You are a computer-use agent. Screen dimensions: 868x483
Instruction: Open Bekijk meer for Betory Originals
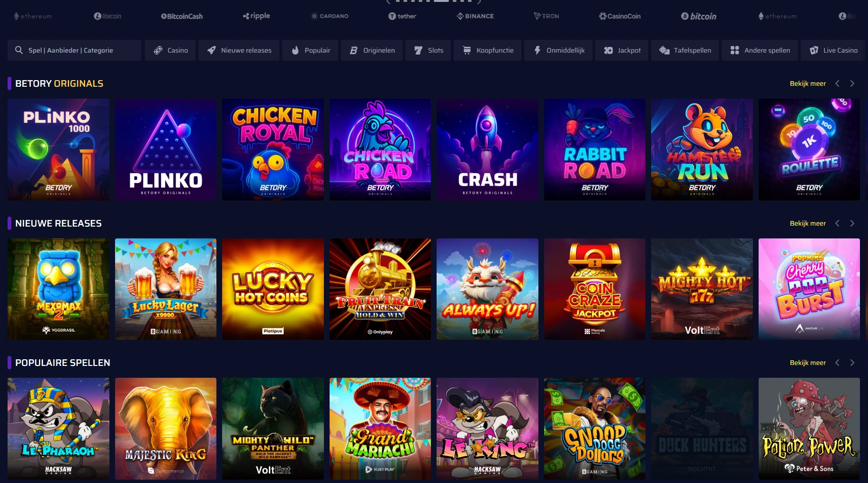(808, 83)
